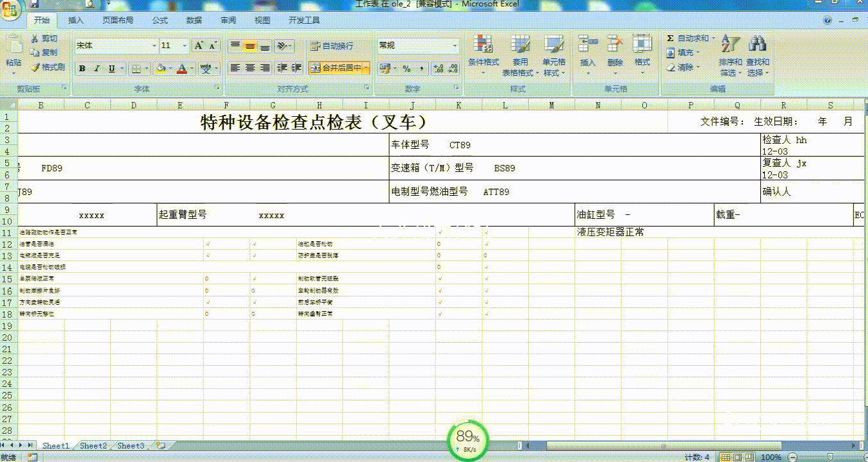Click the Find and Select binoculars icon
The width and height of the screenshot is (868, 462).
click(758, 45)
